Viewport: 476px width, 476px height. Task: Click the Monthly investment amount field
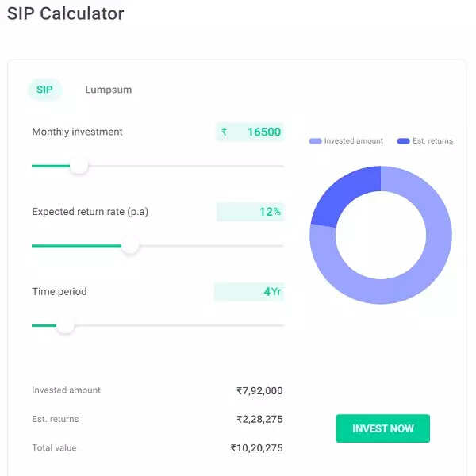(263, 132)
